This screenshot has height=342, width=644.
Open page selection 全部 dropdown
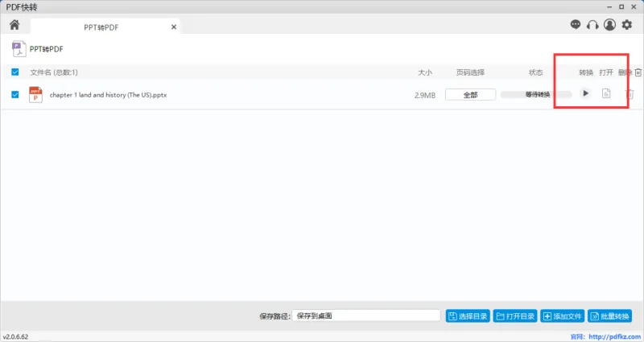tap(470, 95)
